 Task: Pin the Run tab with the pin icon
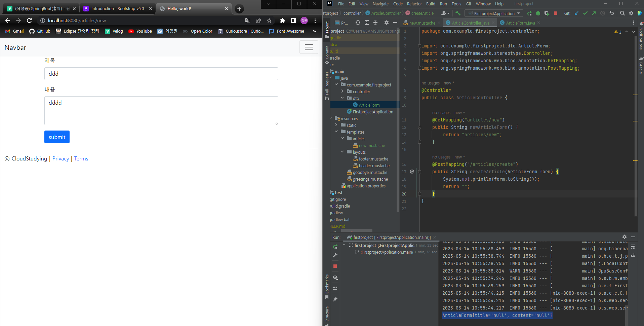335,299
